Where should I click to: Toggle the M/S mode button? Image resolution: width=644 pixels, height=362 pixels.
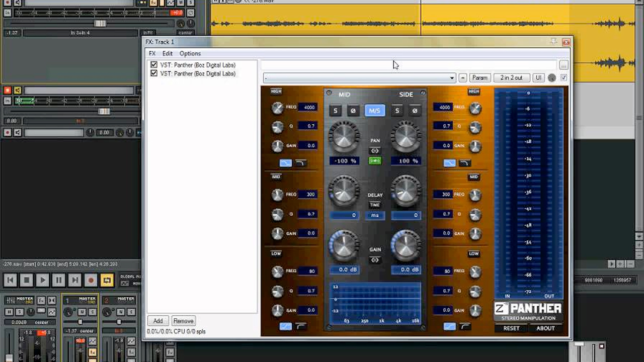pos(375,111)
